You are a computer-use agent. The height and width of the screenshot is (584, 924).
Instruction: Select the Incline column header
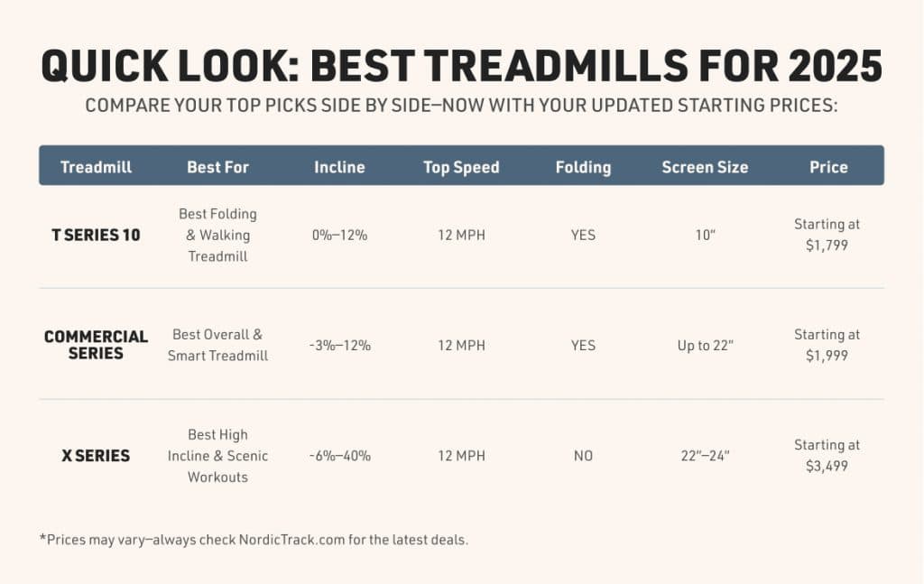pos(339,167)
